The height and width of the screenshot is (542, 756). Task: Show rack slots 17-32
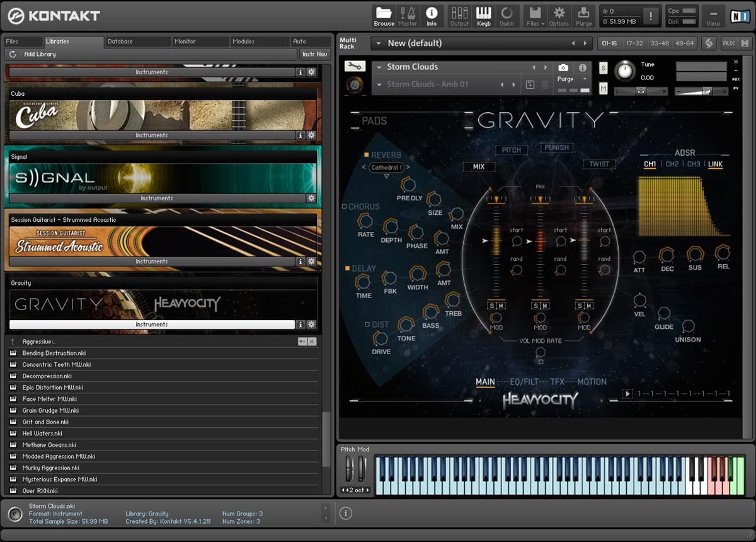coord(634,43)
